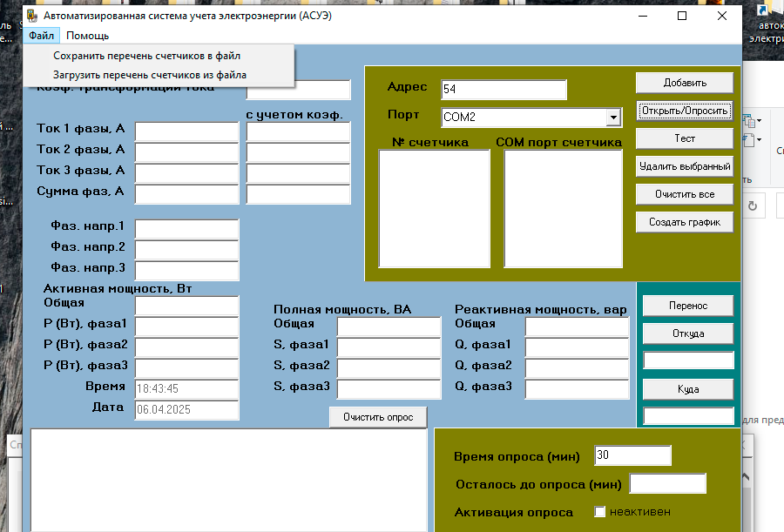Image resolution: width=784 pixels, height=532 pixels.
Task: Choose Сохранить перечень счетчиков в файл
Action: point(159,56)
